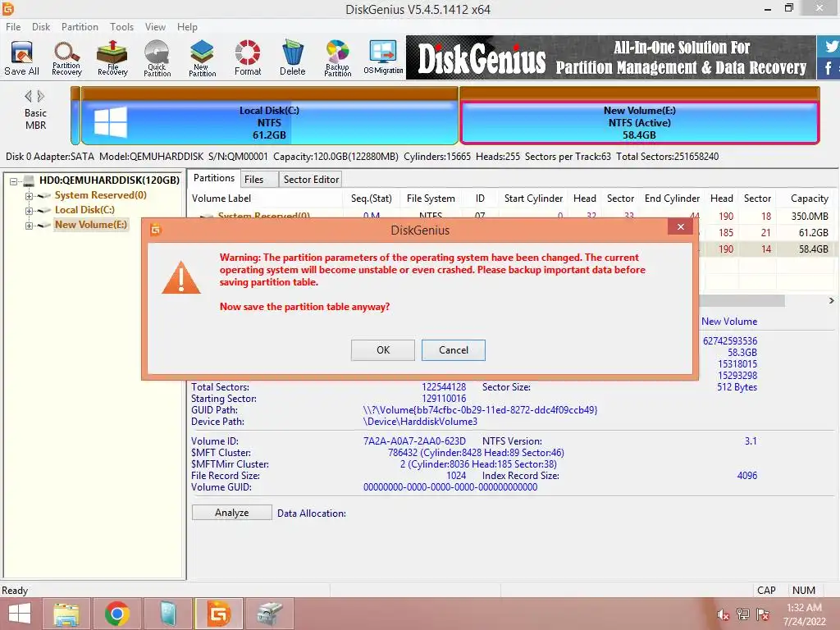Create a New Partition from the toolbar

(x=202, y=57)
